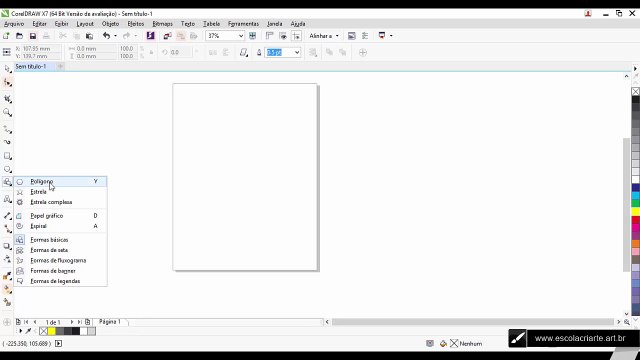Click the New document icon
640x360 pixels.
click(6, 36)
